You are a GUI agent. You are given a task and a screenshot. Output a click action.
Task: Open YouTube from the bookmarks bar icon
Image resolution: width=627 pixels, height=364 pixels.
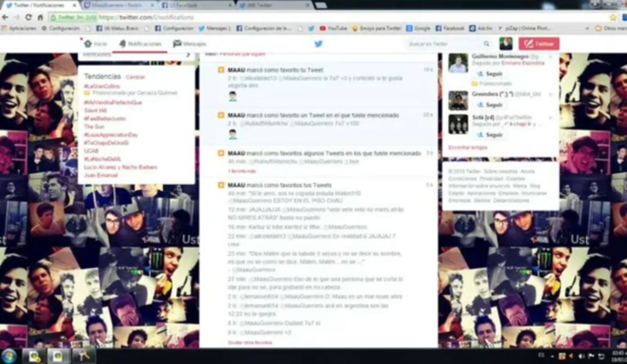tap(322, 28)
